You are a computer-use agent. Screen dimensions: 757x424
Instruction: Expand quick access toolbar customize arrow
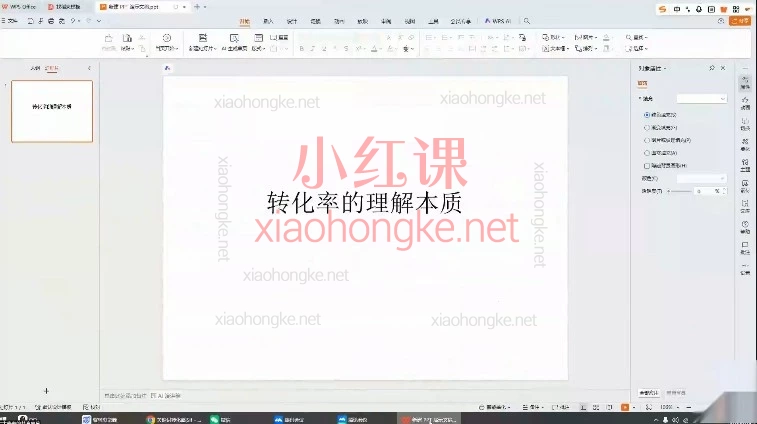point(99,21)
